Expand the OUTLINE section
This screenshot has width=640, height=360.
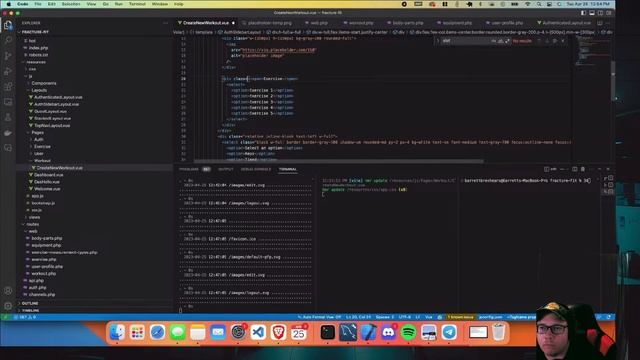(x=30, y=303)
